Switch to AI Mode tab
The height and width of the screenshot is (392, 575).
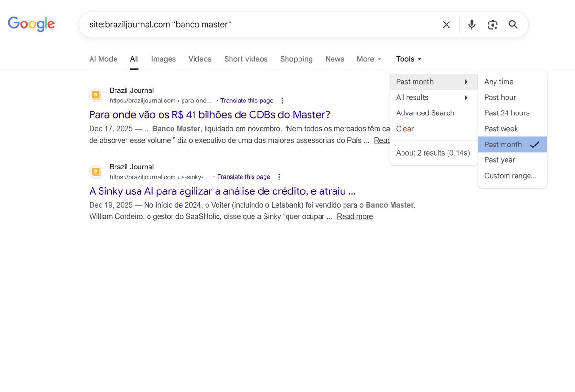[x=103, y=59]
